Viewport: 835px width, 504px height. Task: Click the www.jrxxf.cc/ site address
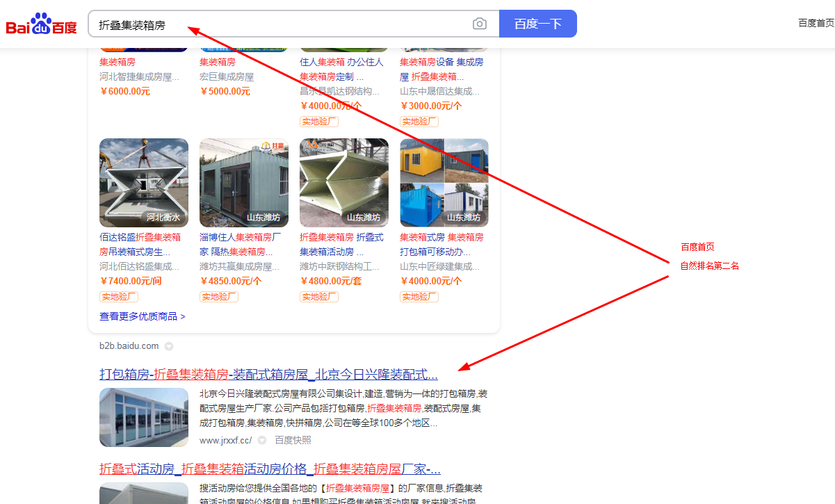(226, 440)
